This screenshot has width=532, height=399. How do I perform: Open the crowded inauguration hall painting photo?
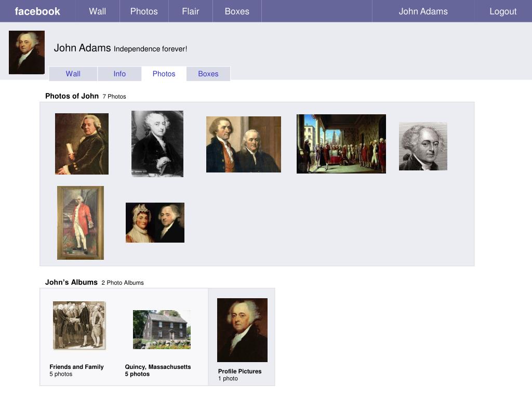point(341,144)
